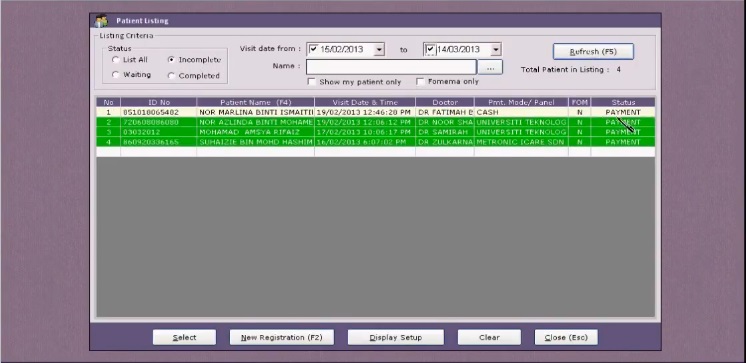746x363 pixels.
Task: Select the Incomplete status radio button
Action: [x=171, y=60]
